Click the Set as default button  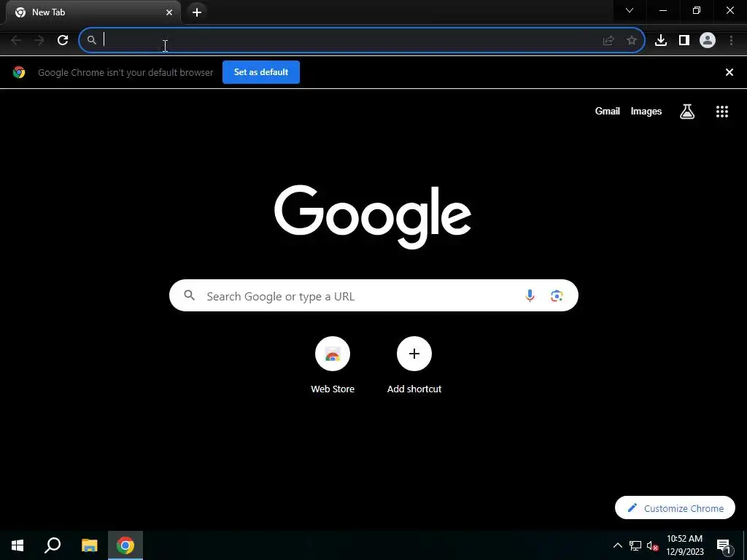pos(261,72)
